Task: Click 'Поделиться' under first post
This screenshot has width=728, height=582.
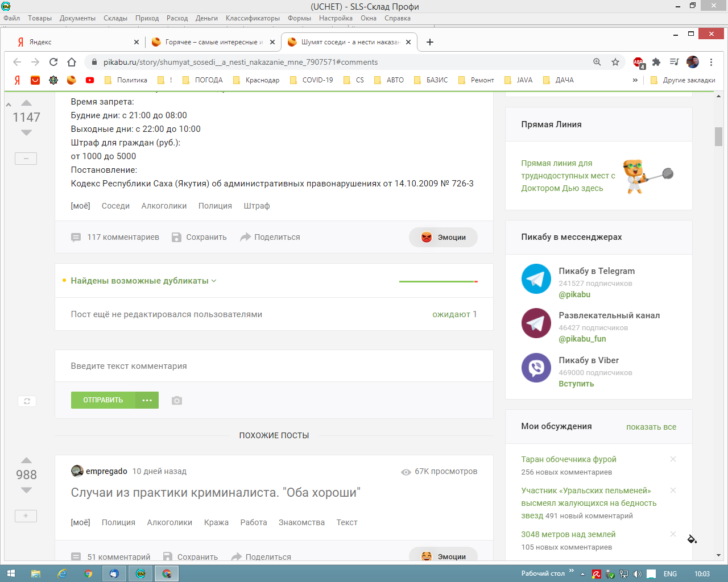Action: pos(270,237)
